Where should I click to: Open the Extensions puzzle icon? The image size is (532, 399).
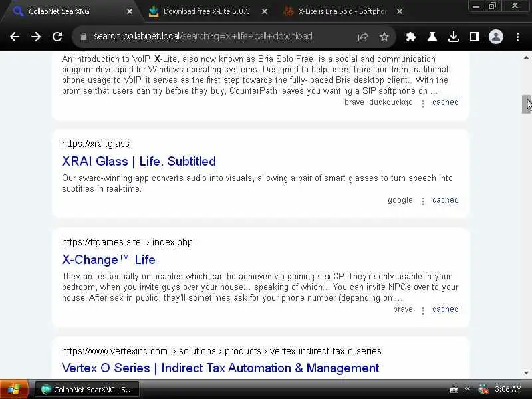pyautogui.click(x=411, y=37)
